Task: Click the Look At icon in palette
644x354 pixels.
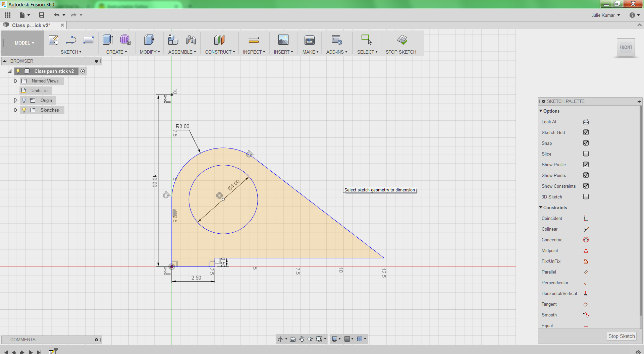Action: [586, 122]
